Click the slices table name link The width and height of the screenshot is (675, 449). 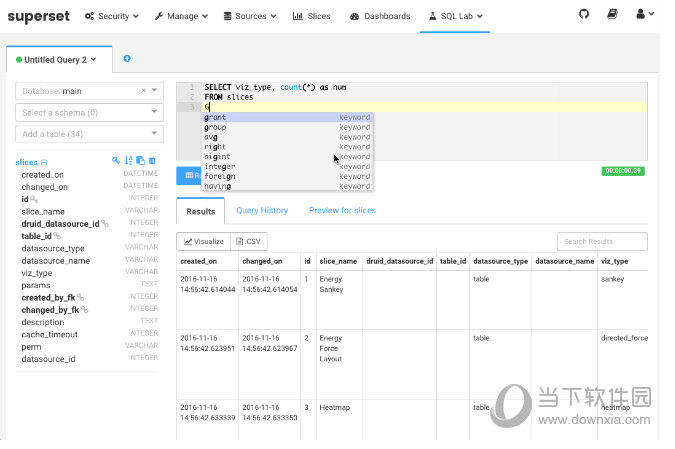point(26,162)
